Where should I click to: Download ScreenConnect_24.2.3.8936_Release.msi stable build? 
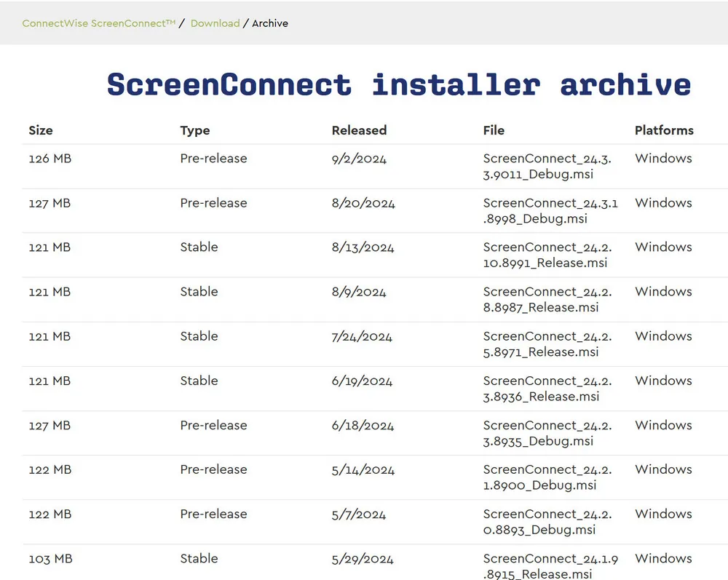click(x=547, y=388)
